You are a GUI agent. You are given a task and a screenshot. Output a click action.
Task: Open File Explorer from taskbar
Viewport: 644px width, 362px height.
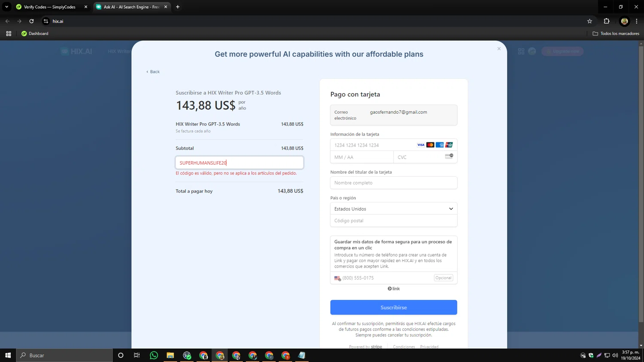coord(170,355)
